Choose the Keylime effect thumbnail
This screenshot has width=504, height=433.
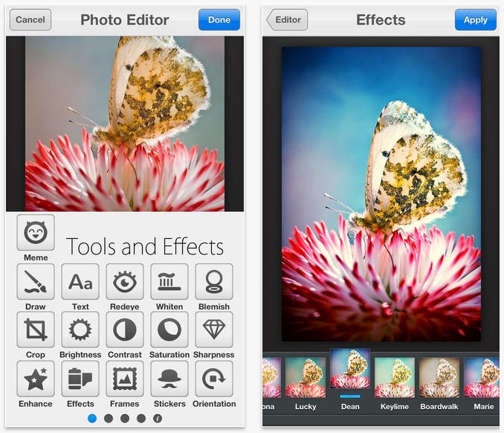(395, 377)
